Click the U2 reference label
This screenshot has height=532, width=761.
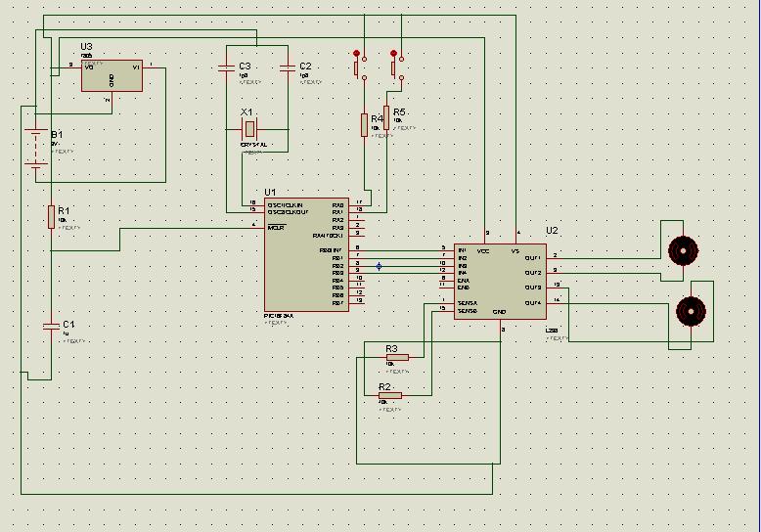tap(552, 231)
